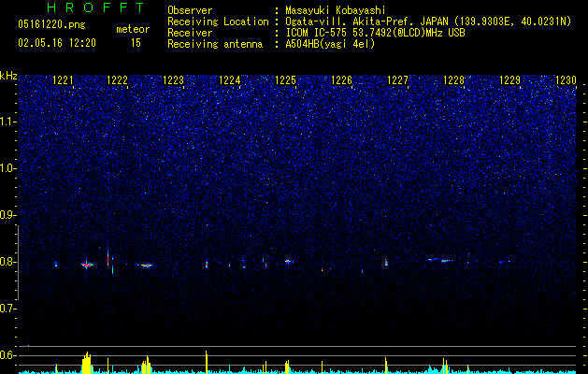Click the 1.0 frequency axis label
Viewport: 588px width, 374px height.
pos(8,168)
